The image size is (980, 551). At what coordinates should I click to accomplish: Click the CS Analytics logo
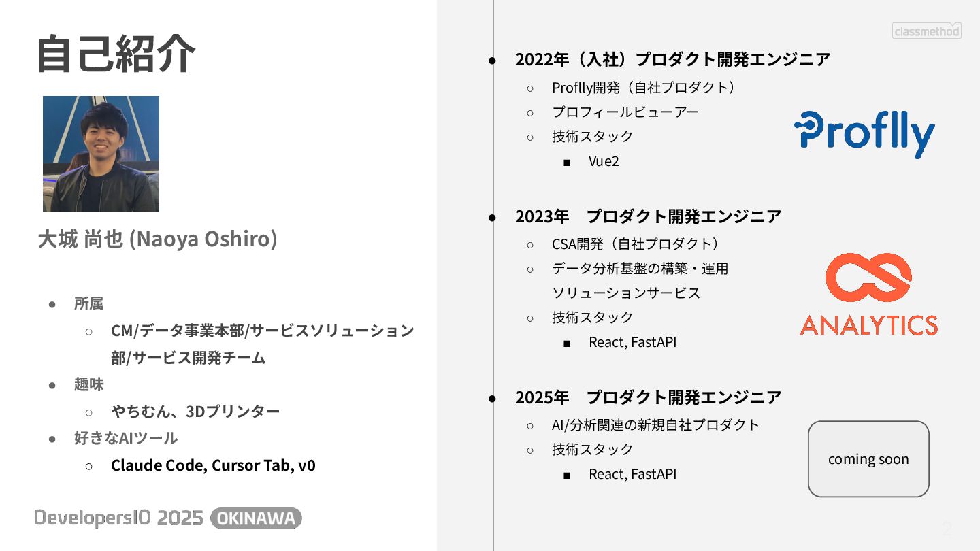pyautogui.click(x=868, y=294)
